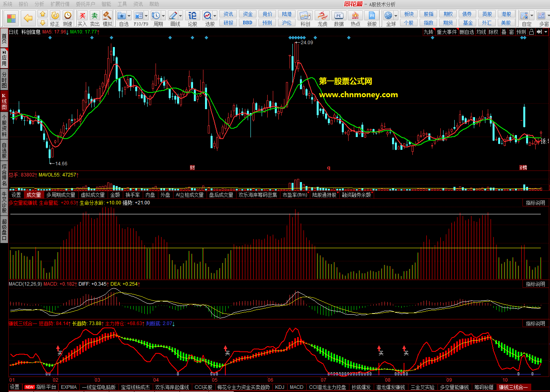Image resolution: width=550 pixels, height=392 pixels.
Task: Click the 全球 globe icon
Action: coord(388,16)
